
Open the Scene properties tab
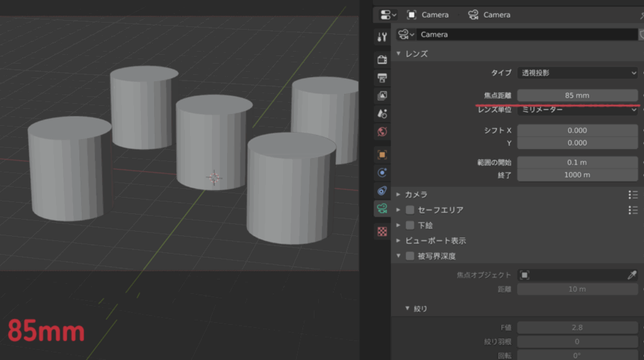(x=382, y=114)
